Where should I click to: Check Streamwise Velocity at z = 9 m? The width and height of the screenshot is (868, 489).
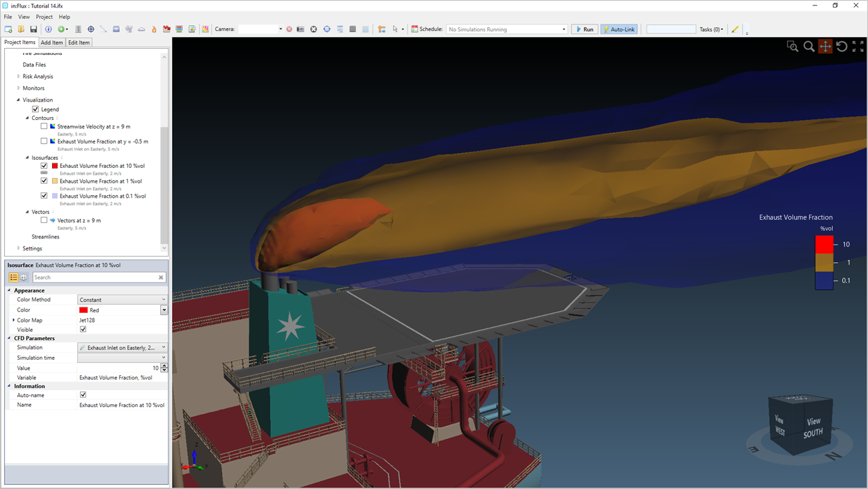click(x=44, y=126)
